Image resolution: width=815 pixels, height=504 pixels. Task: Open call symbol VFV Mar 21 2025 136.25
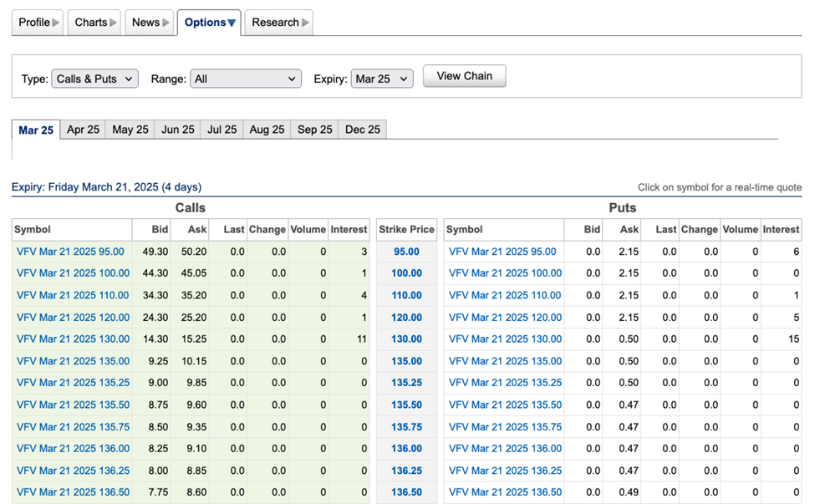[73, 471]
